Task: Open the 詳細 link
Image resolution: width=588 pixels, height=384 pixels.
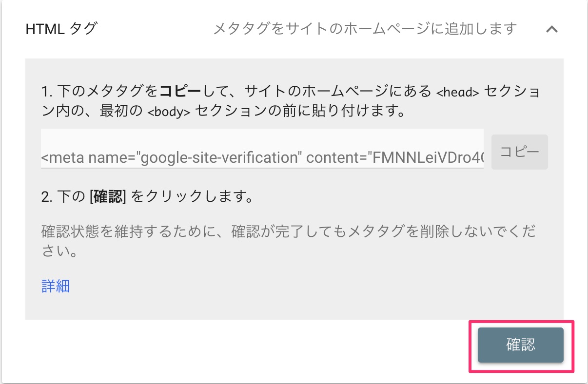Action: point(56,286)
